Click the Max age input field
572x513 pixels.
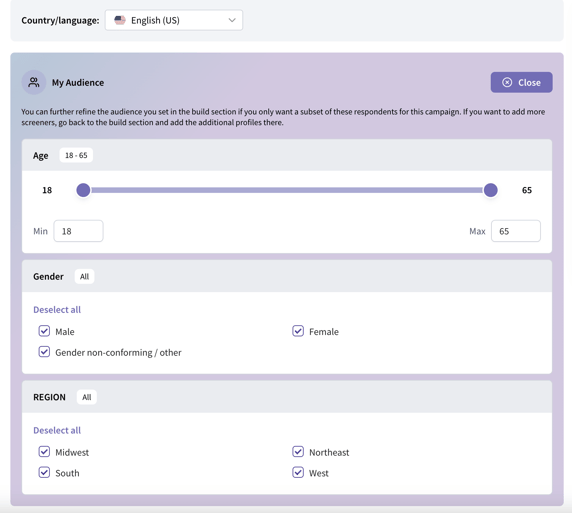click(x=515, y=231)
